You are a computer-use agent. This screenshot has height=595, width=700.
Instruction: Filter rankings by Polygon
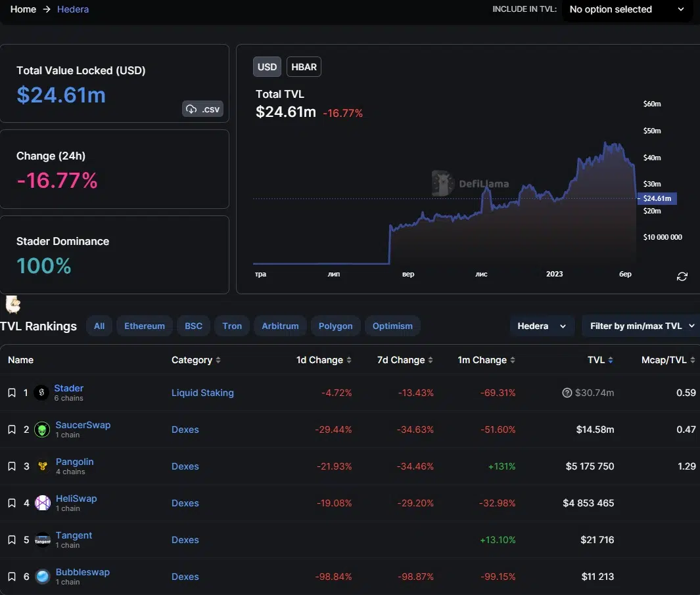(x=336, y=326)
